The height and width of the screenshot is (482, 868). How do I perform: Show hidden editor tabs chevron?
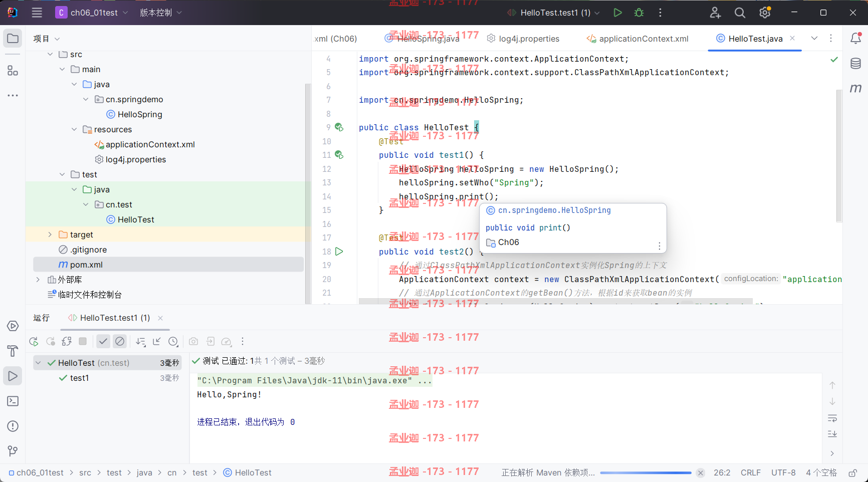pos(814,39)
